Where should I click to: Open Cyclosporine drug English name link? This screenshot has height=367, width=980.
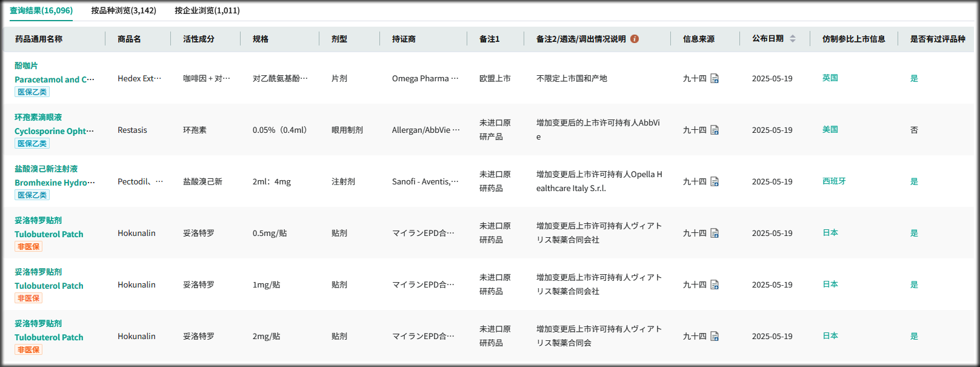(54, 131)
